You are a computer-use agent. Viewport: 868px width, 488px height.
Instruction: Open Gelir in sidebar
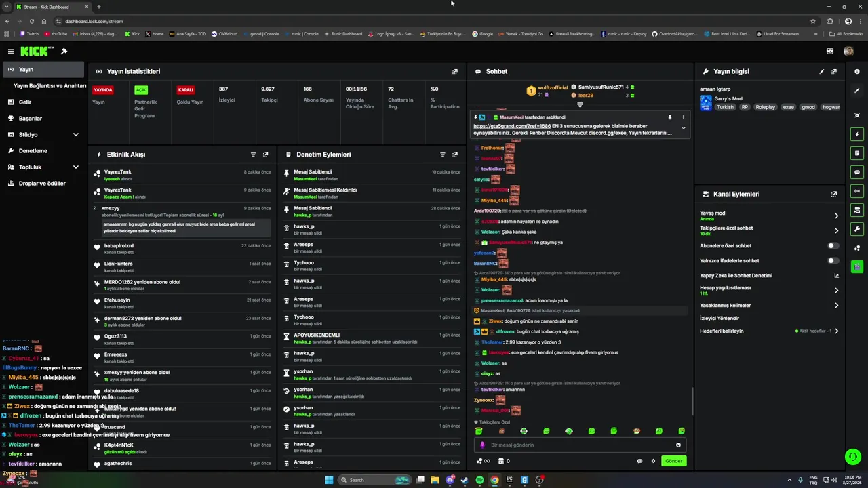[x=42, y=102]
